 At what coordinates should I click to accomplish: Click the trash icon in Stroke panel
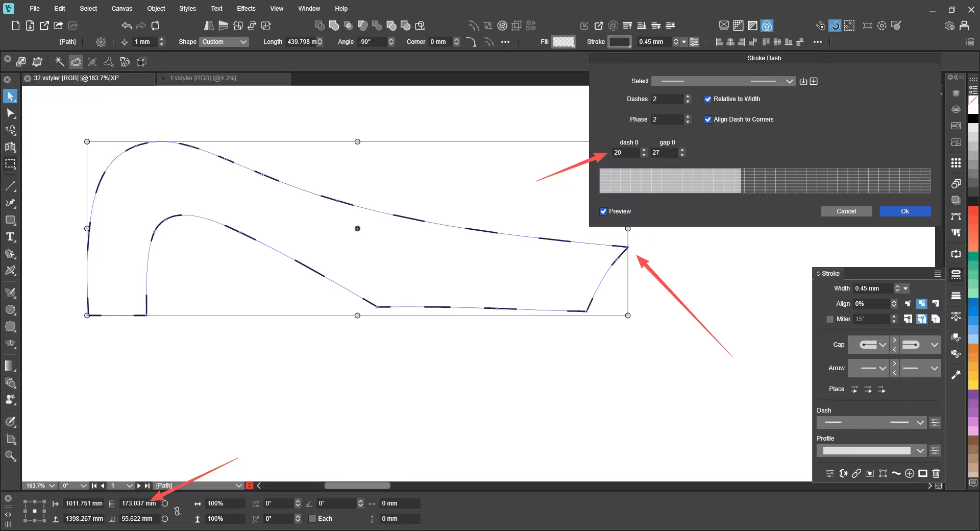pos(936,473)
